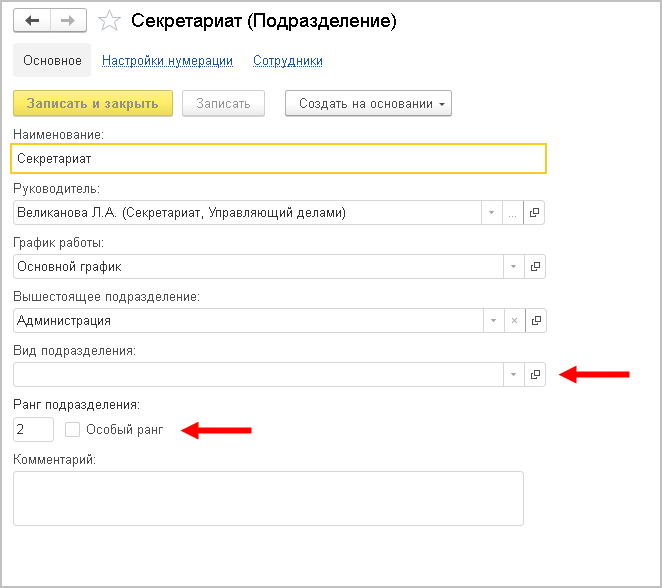Open the Вид подразделения record with open icon
The height and width of the screenshot is (588, 662).
(x=535, y=375)
